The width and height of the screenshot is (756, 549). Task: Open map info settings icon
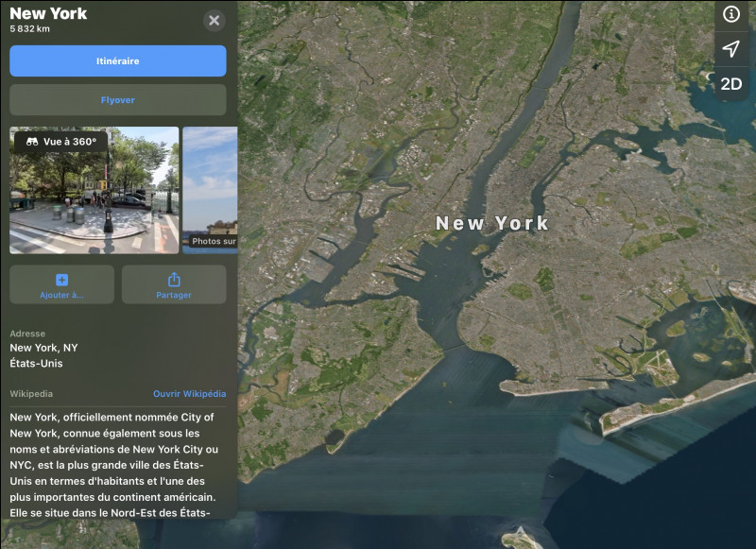(x=730, y=14)
